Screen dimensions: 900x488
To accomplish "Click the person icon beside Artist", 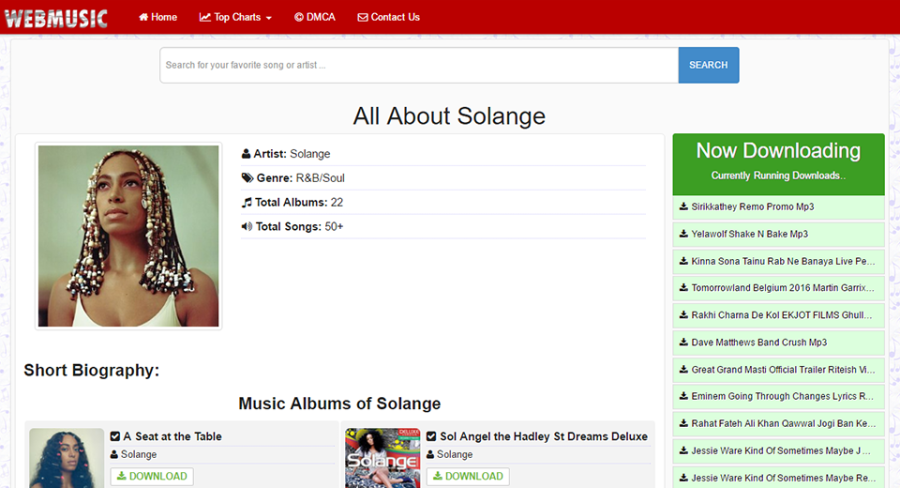I will (x=246, y=154).
